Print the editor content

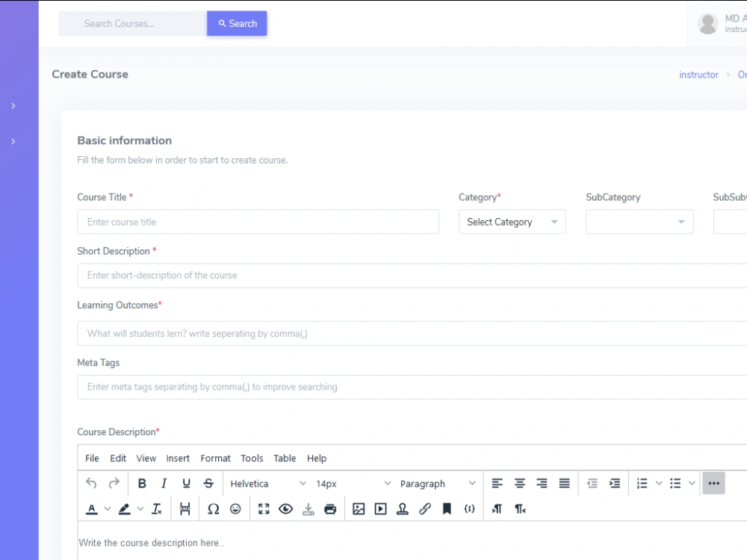click(x=330, y=509)
